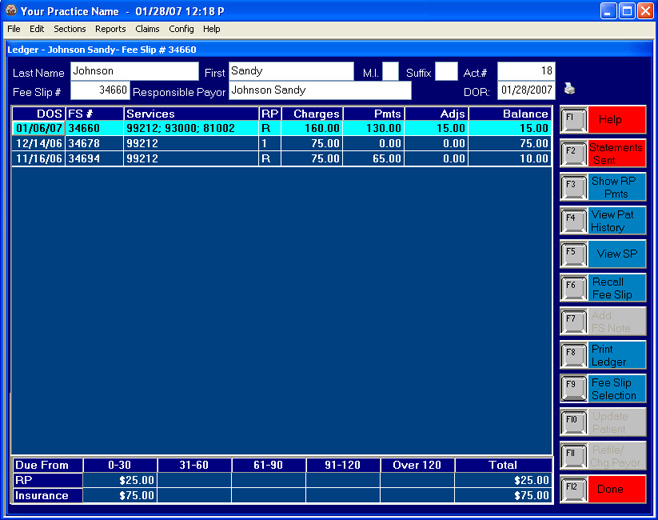Open View Pat History

(x=616, y=221)
